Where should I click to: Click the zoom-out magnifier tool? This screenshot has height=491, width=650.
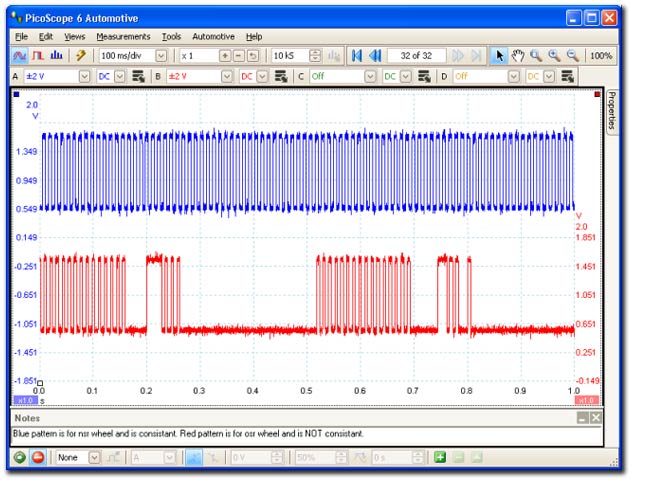[572, 56]
